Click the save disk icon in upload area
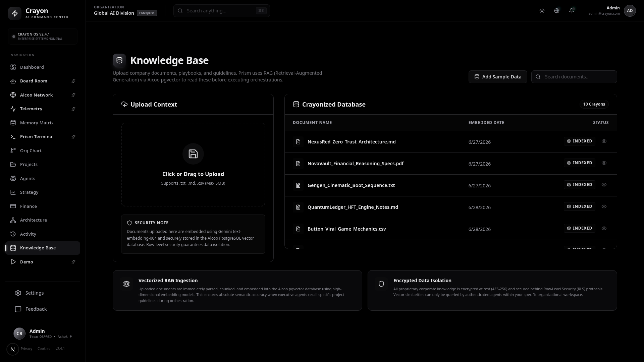 point(193,154)
